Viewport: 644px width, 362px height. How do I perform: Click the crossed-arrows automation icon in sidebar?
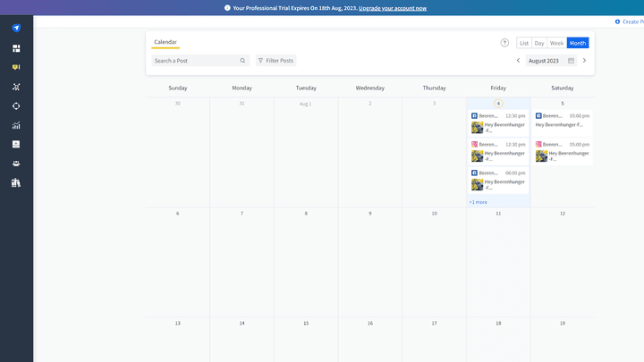(16, 87)
